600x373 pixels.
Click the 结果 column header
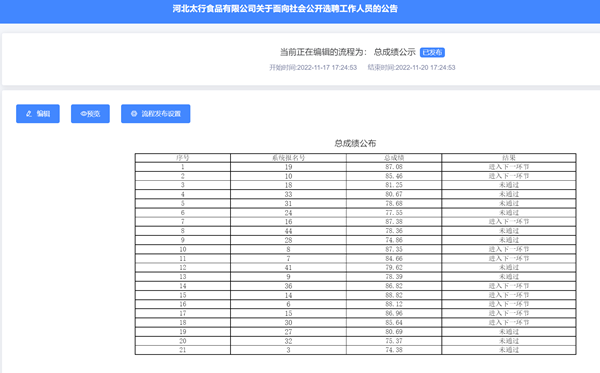pos(509,158)
